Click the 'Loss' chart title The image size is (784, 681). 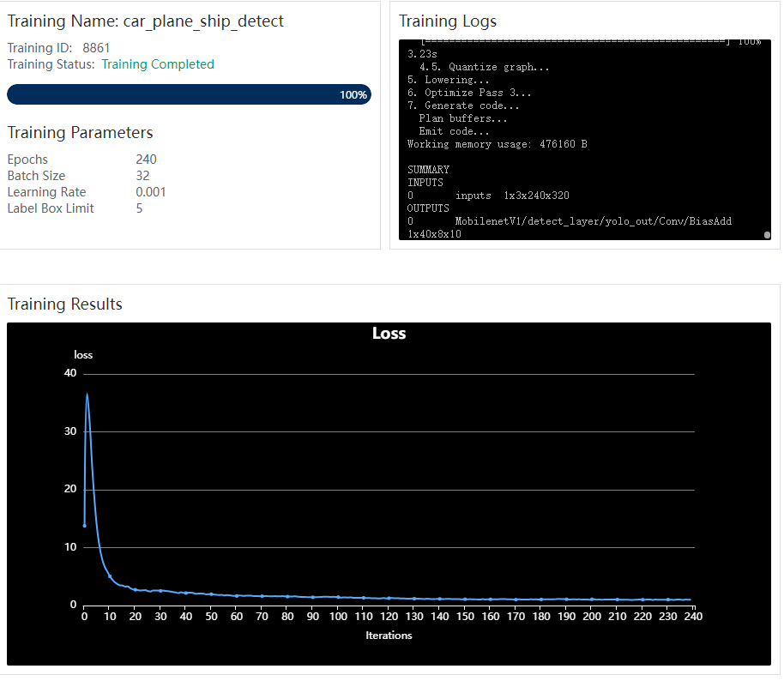tap(389, 334)
